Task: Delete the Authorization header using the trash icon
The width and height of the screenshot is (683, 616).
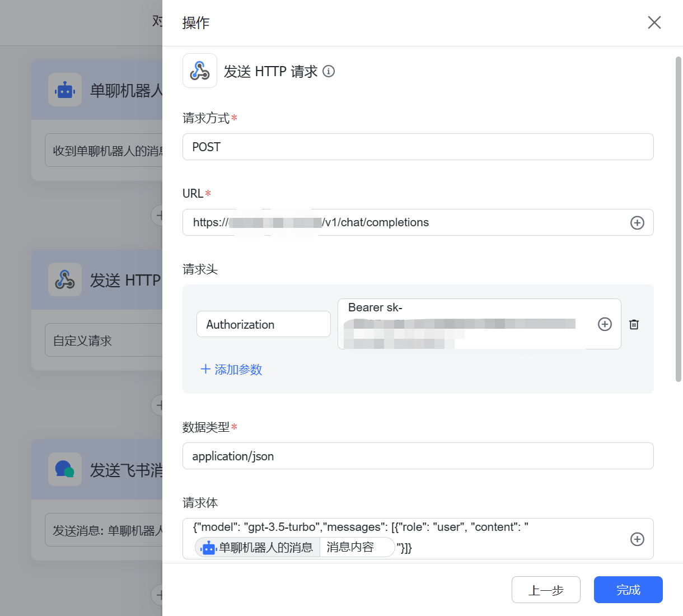Action: pyautogui.click(x=633, y=324)
